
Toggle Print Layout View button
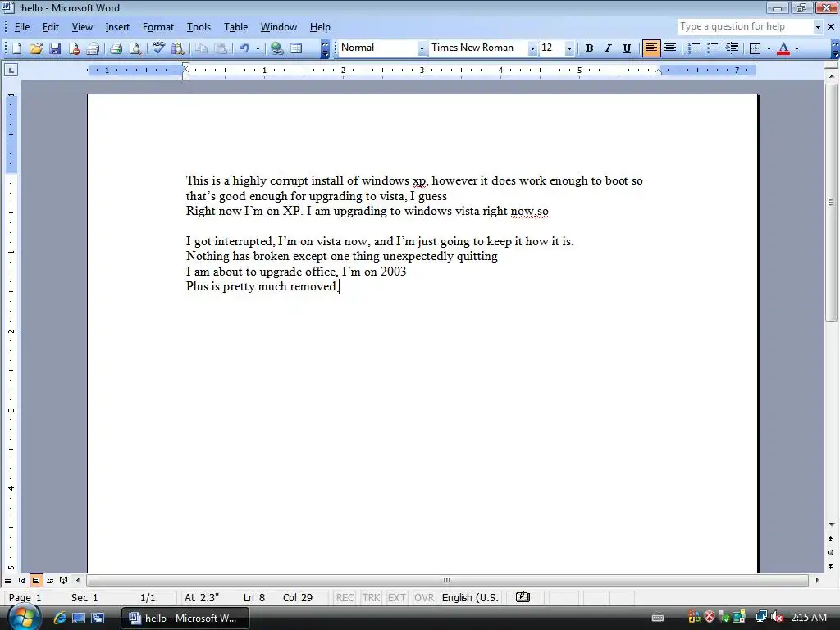(x=36, y=580)
